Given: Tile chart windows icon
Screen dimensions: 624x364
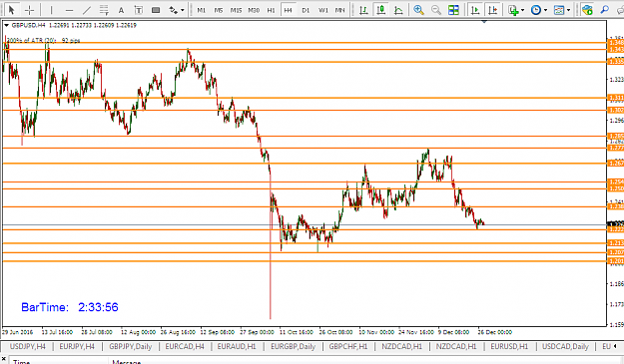Looking at the screenshot, I should coord(453,10).
